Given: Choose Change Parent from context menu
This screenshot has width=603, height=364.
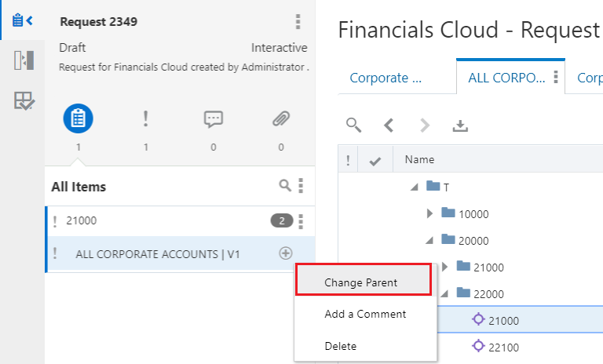Looking at the screenshot, I should 361,282.
